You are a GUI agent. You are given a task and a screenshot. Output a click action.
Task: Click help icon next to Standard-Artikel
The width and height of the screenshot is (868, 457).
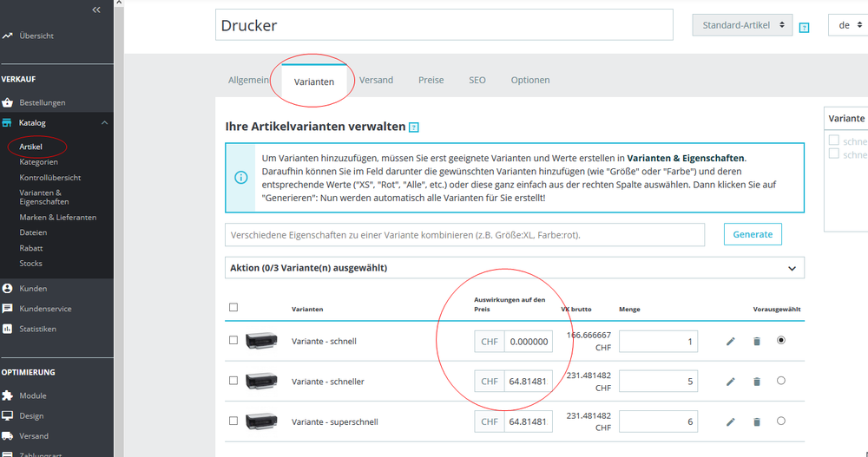pos(804,28)
